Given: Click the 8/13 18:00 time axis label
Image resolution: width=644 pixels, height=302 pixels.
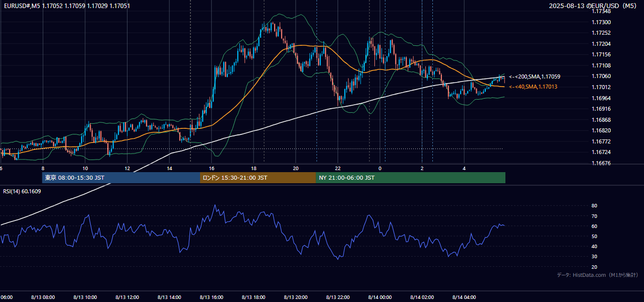Looking at the screenshot, I should click(253, 297).
